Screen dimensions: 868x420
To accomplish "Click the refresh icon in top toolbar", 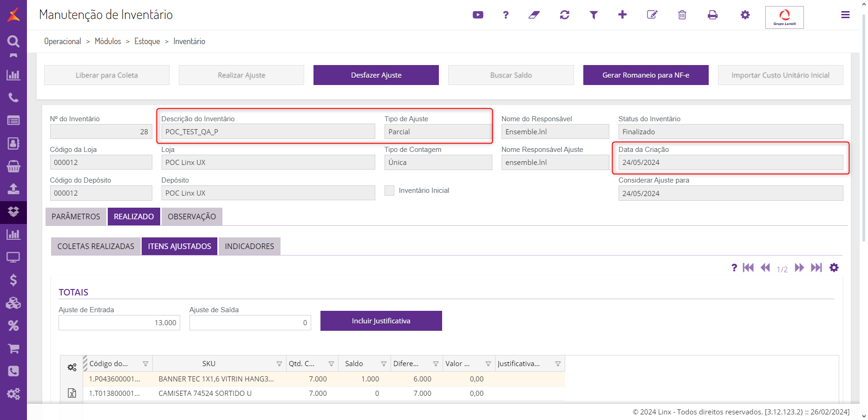I will coord(565,15).
